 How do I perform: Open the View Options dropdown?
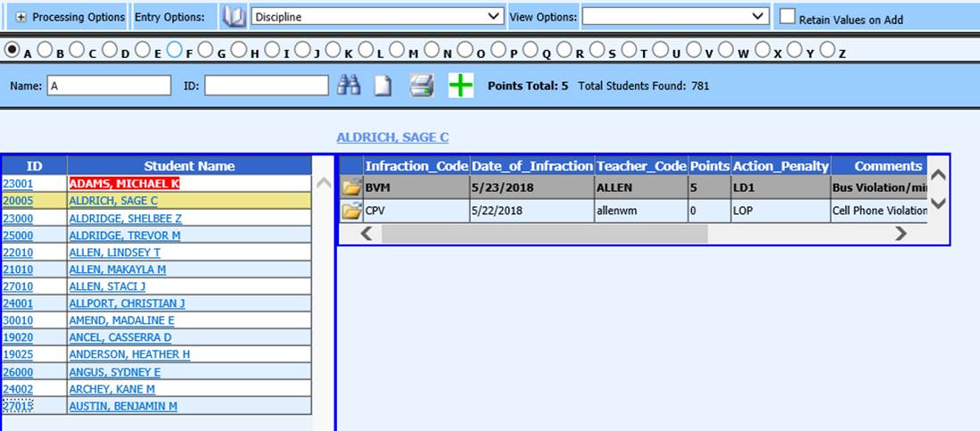click(x=675, y=17)
